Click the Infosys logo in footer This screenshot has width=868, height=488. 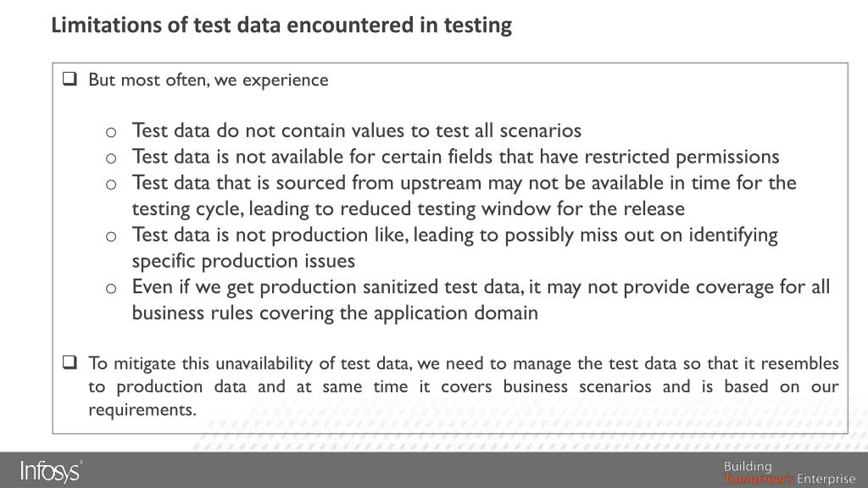(x=51, y=471)
